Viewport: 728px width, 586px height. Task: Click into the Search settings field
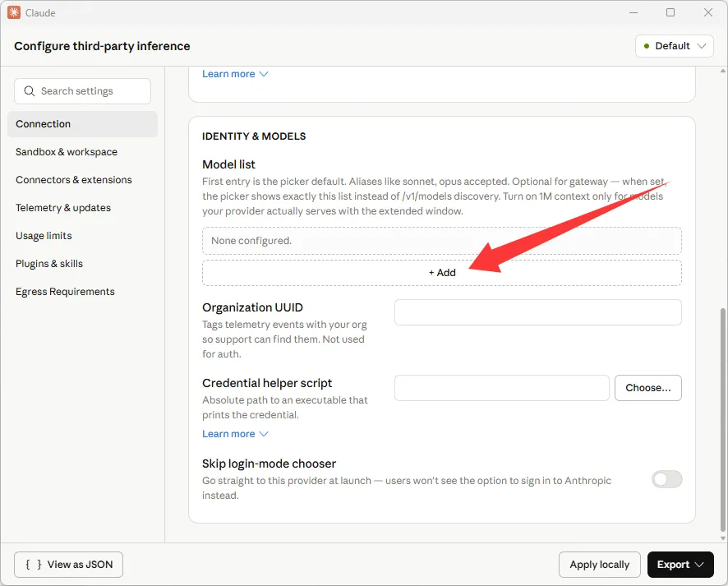coord(83,91)
